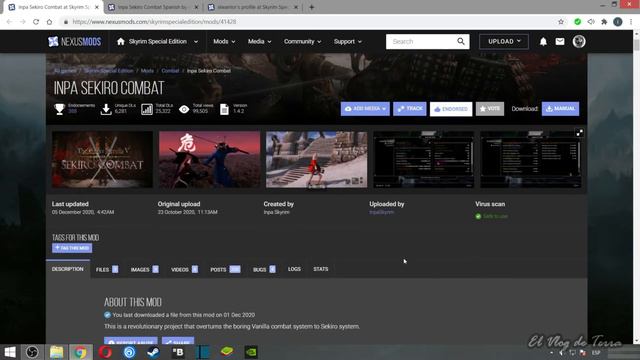Image resolution: width=640 pixels, height=360 pixels.
Task: Bookmark this page with the star icon
Action: point(561,22)
